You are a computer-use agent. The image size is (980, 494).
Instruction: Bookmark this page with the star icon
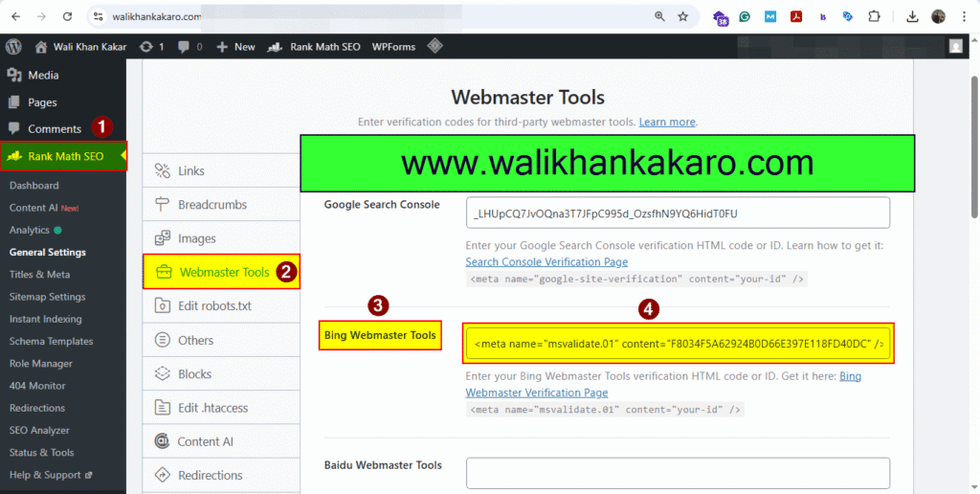(683, 17)
